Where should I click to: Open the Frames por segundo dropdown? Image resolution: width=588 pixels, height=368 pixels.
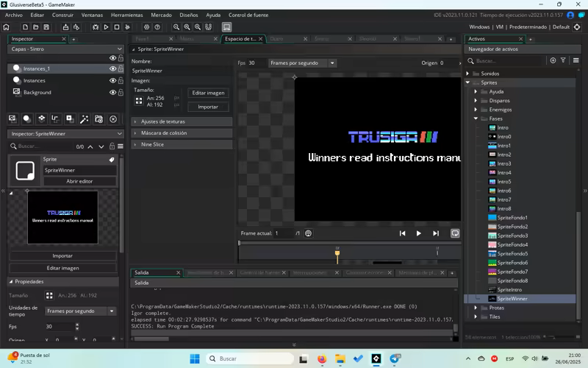[x=302, y=63]
